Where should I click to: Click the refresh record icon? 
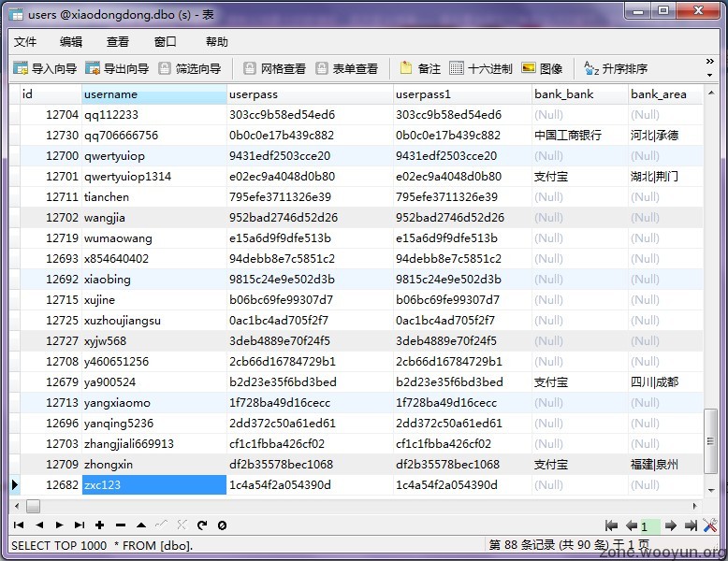point(202,525)
